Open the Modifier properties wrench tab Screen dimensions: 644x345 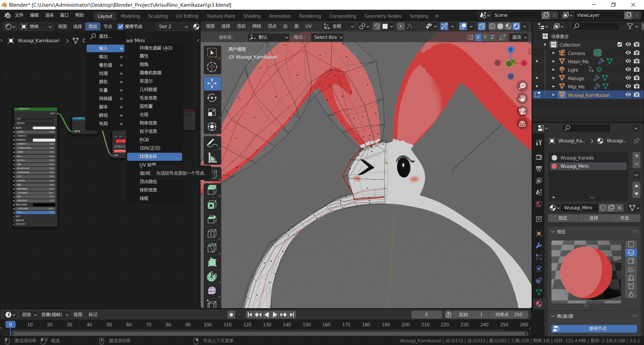click(539, 245)
